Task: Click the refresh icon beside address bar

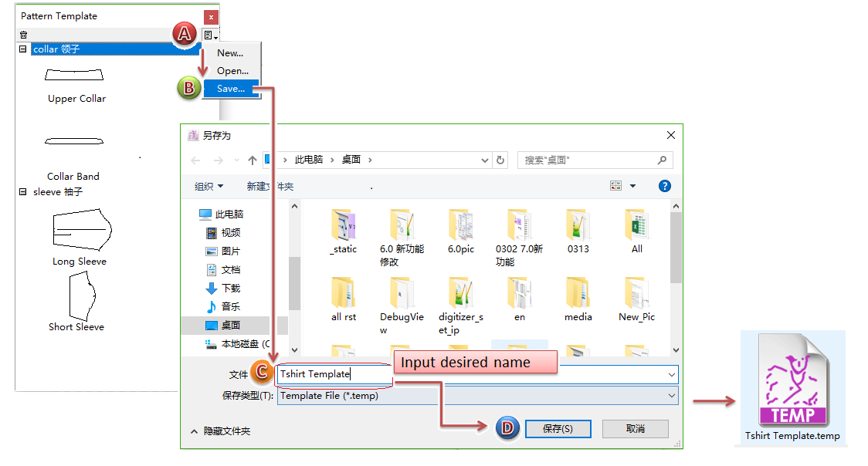Action: (500, 160)
